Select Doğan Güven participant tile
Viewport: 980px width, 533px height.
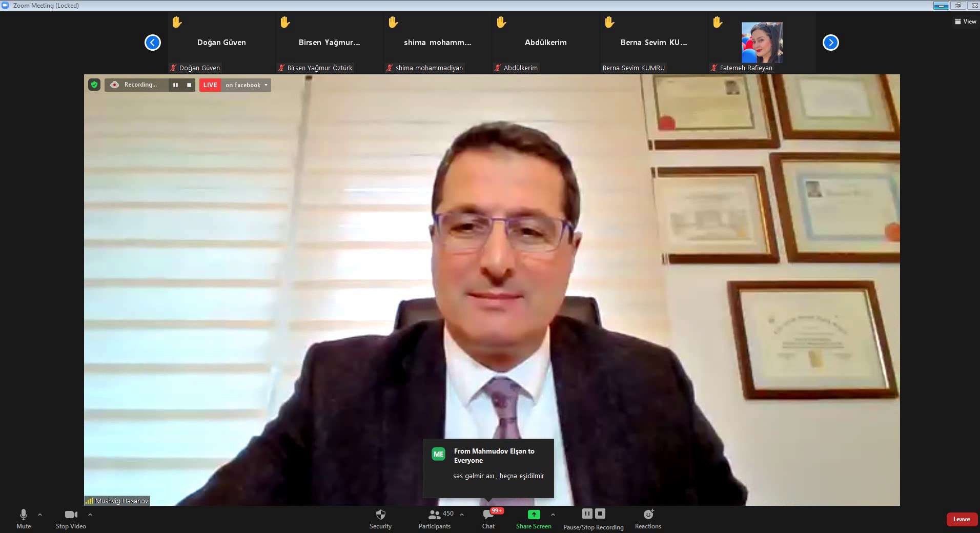[221, 43]
